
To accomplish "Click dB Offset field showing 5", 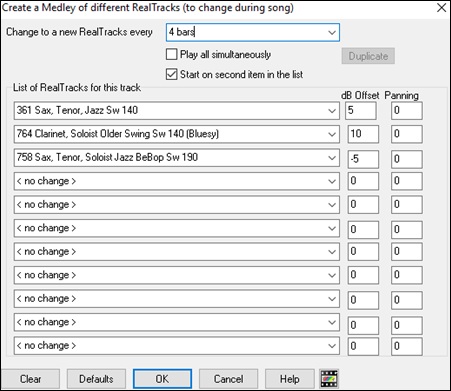I will 362,111.
